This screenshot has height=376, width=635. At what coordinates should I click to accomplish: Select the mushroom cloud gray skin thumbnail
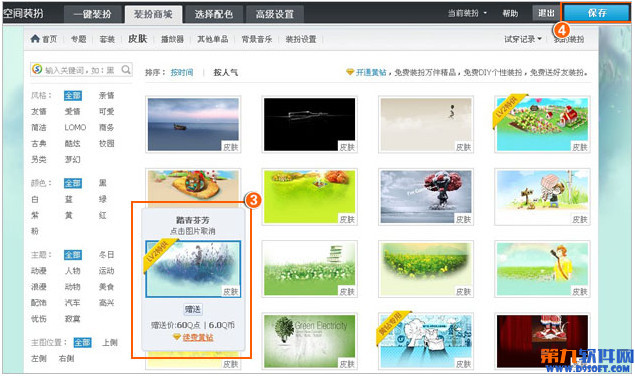(426, 197)
